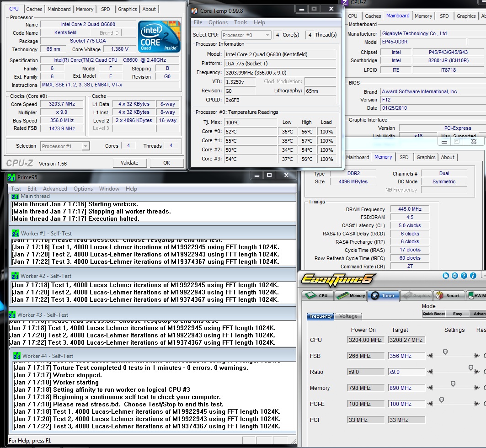
Task: Open the Voltage sub-tab in Tuner
Action: click(348, 316)
